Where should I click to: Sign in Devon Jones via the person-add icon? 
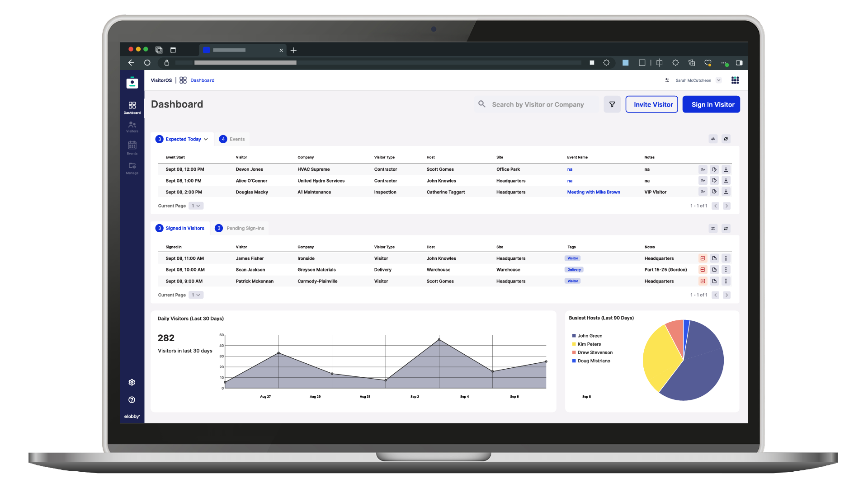[x=703, y=169]
